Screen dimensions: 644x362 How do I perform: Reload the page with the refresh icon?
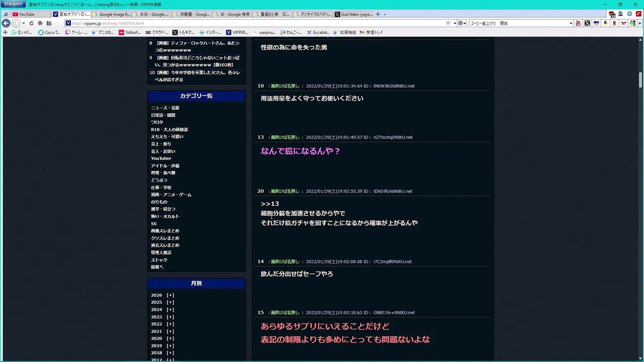click(x=31, y=23)
